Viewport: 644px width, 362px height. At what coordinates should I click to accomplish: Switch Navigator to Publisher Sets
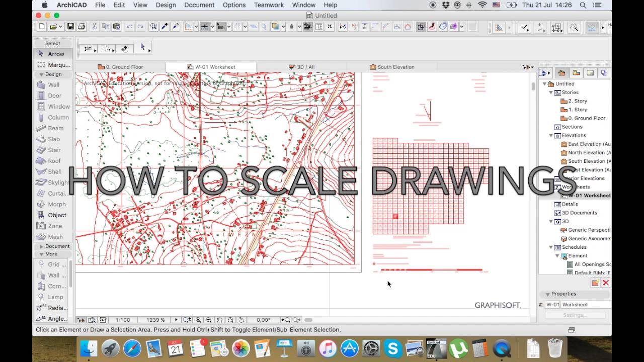tap(604, 73)
